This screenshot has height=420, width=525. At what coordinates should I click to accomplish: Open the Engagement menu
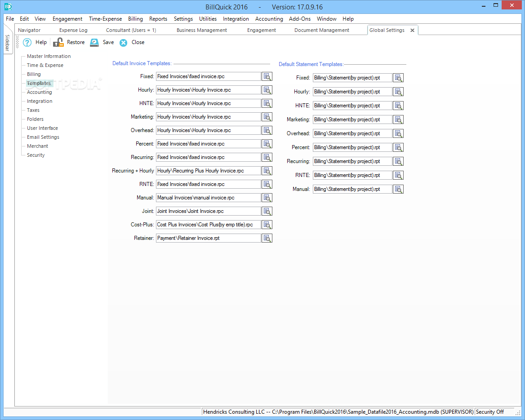pos(67,19)
